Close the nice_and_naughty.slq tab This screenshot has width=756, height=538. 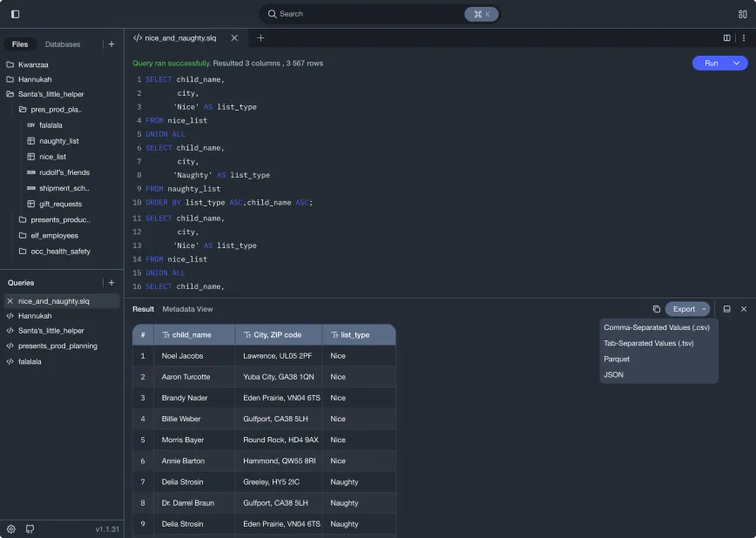[234, 38]
